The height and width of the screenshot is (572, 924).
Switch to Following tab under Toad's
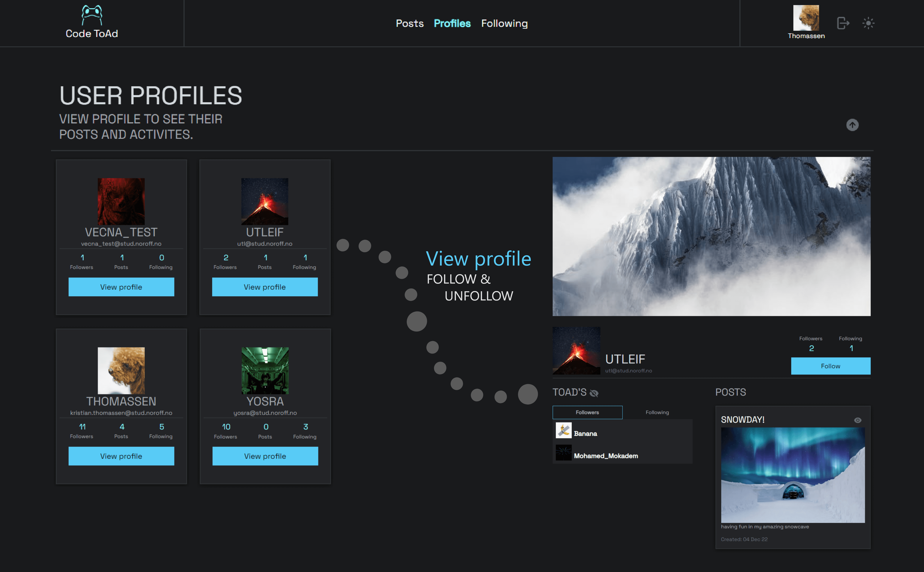click(x=657, y=412)
